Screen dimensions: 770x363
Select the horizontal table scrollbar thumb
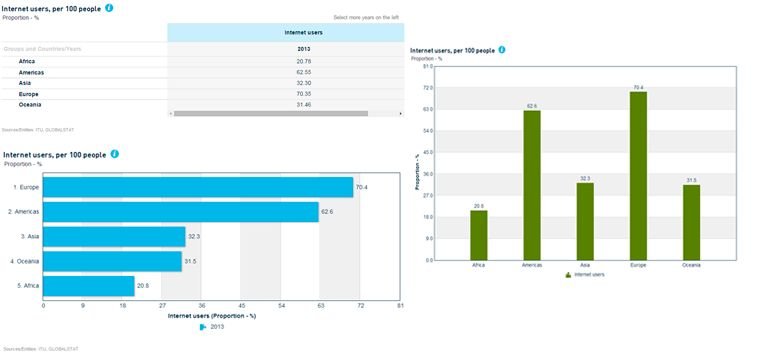(271, 113)
